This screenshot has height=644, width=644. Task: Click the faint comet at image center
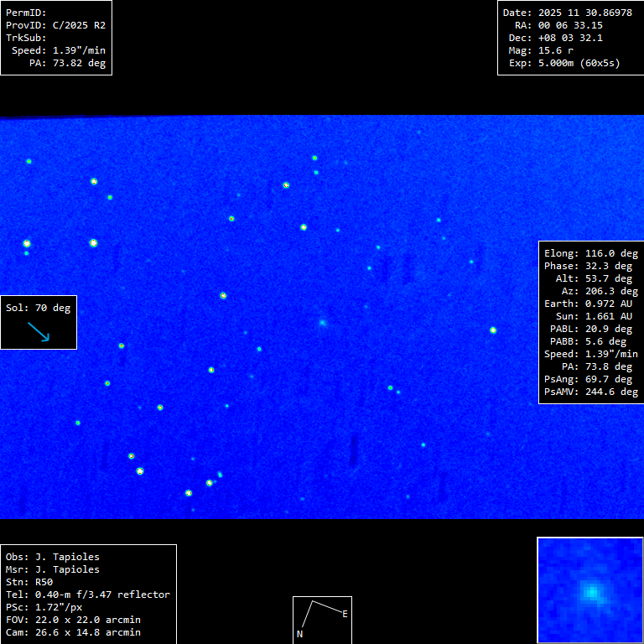(x=322, y=322)
